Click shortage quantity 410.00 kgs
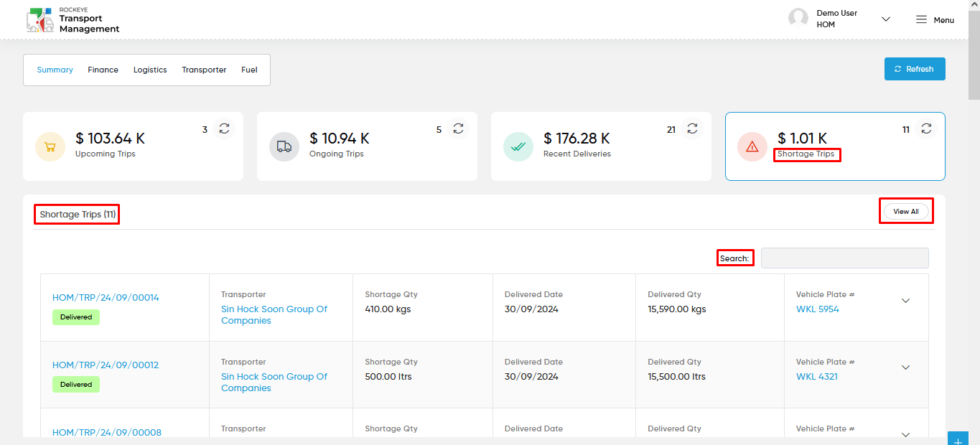Image resolution: width=980 pixels, height=445 pixels. point(388,309)
